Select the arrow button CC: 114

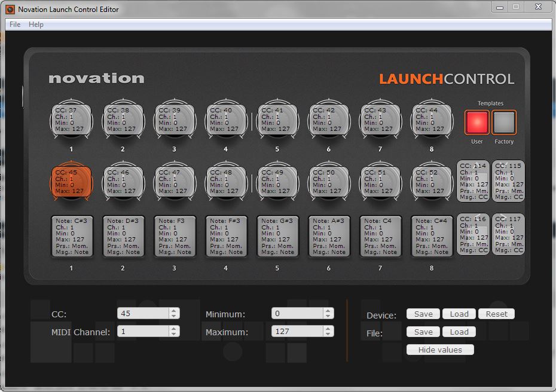point(473,181)
